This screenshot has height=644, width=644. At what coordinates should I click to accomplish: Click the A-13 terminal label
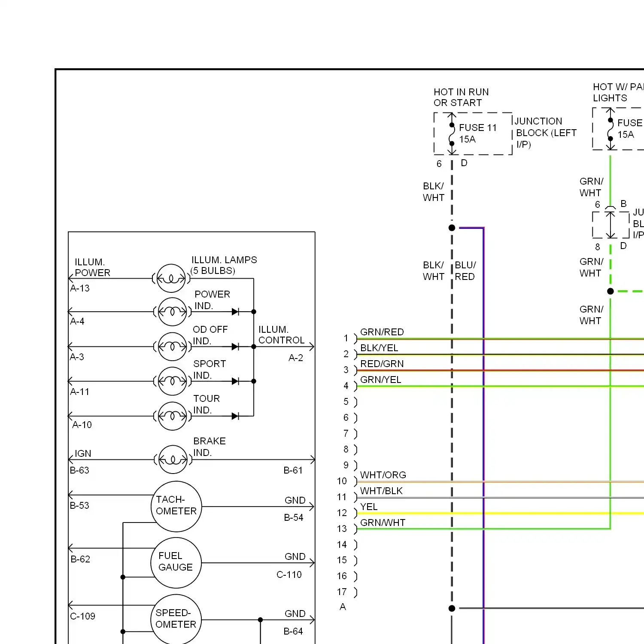(x=80, y=289)
